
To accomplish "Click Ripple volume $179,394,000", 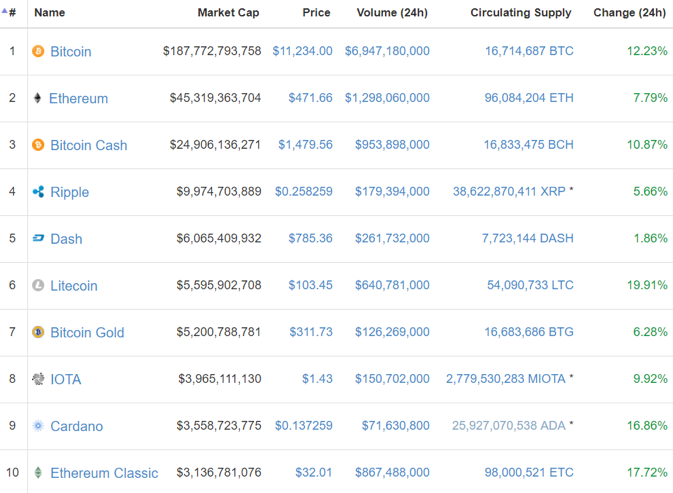I will click(x=392, y=191).
